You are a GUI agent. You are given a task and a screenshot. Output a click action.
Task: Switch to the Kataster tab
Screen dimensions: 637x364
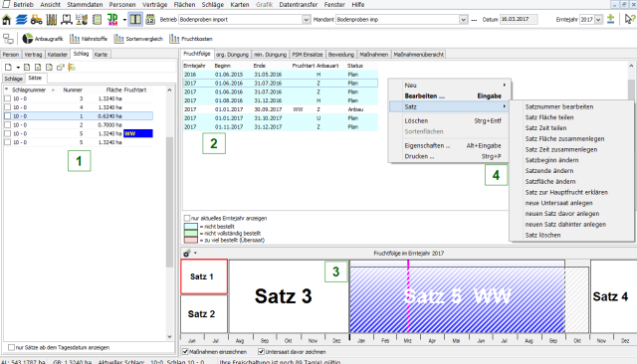pyautogui.click(x=58, y=55)
